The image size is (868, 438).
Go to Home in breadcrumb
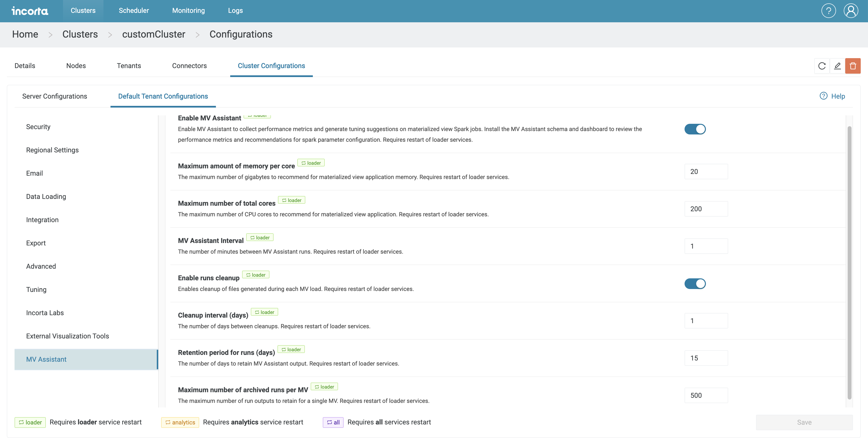tap(25, 34)
